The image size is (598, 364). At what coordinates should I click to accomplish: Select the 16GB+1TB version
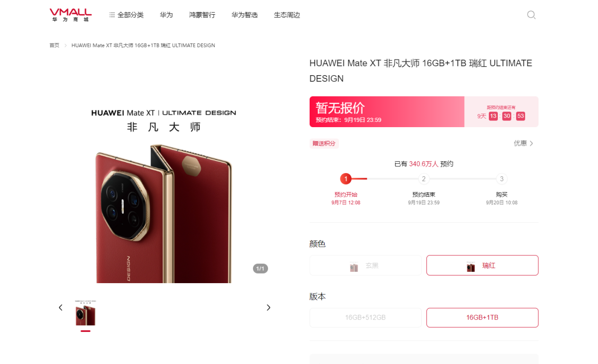482,318
